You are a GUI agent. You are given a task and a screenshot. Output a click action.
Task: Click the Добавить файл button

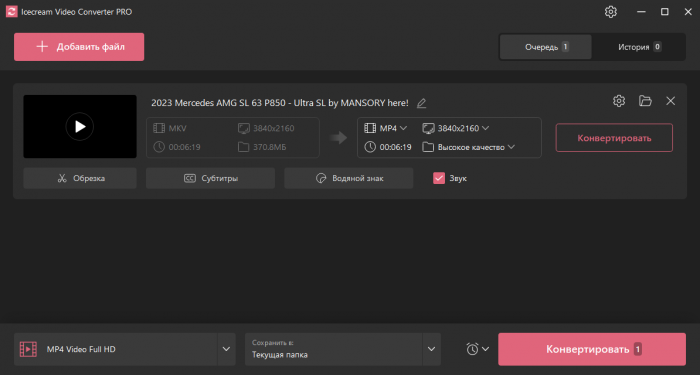(79, 47)
